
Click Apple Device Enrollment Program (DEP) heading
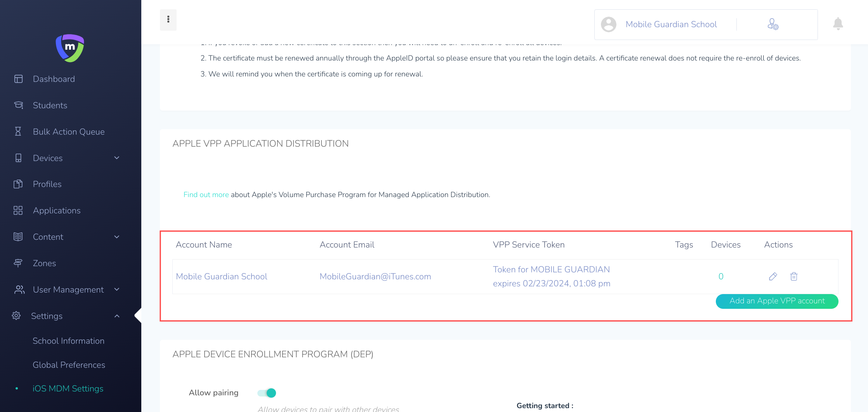click(x=273, y=354)
